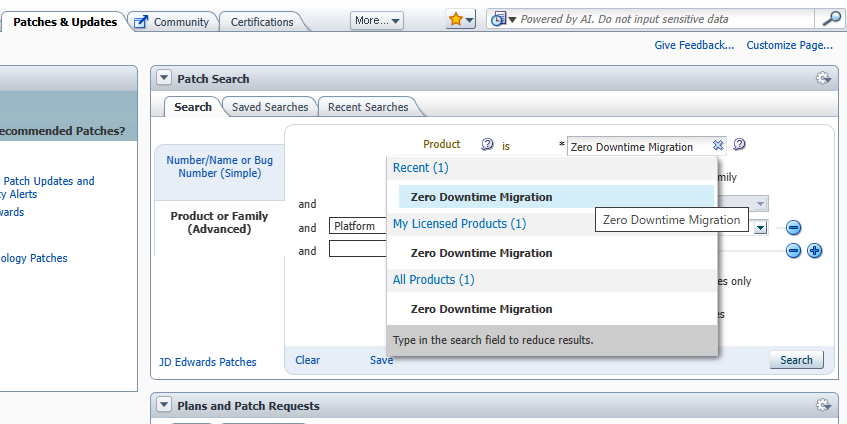Open Patch Updates and Alerts link
Image resolution: width=847 pixels, height=424 pixels.
[49, 187]
